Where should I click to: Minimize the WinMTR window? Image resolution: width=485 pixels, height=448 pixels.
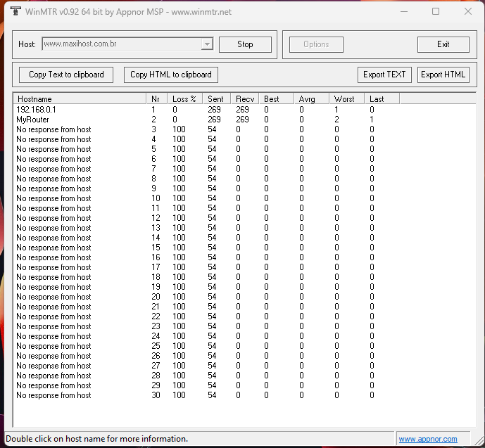coord(404,12)
